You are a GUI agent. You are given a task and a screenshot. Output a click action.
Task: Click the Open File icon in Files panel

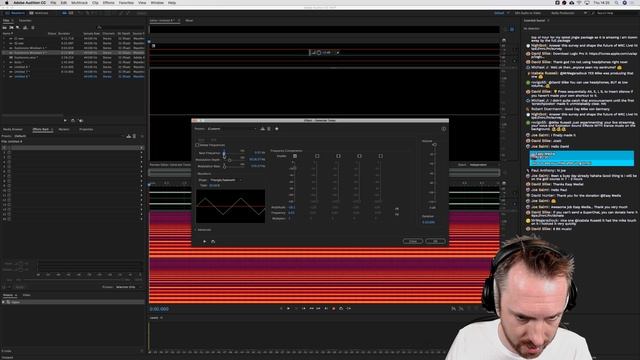click(x=4, y=28)
